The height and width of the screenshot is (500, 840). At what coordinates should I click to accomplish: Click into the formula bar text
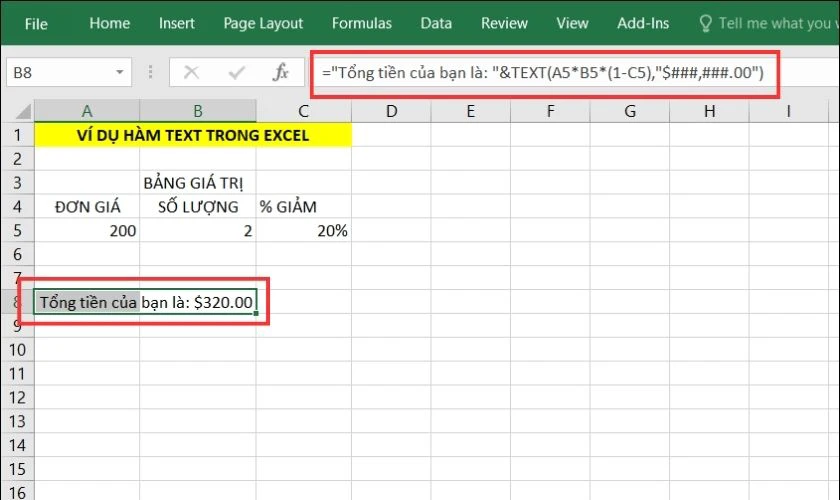[x=543, y=72]
